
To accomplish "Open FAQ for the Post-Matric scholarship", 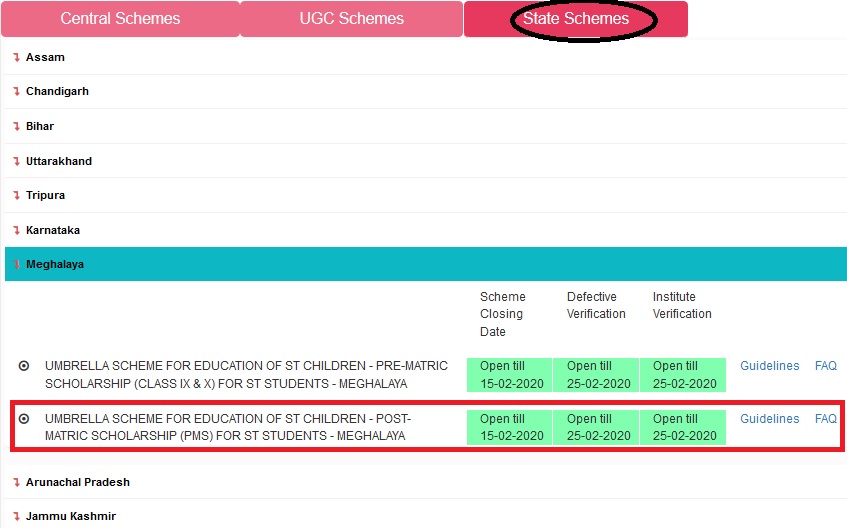I will (x=825, y=419).
